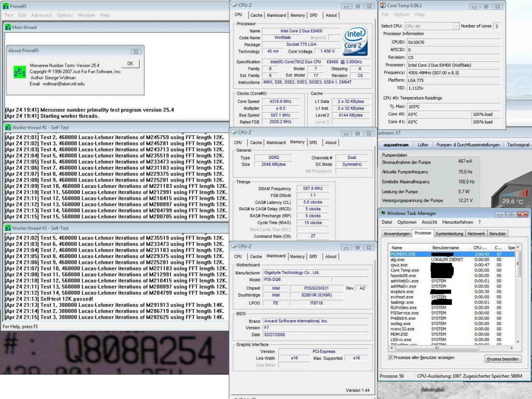The image size is (532, 399).
Task: Open the Ansicht menu in Task-Manager
Action: pyautogui.click(x=429, y=222)
